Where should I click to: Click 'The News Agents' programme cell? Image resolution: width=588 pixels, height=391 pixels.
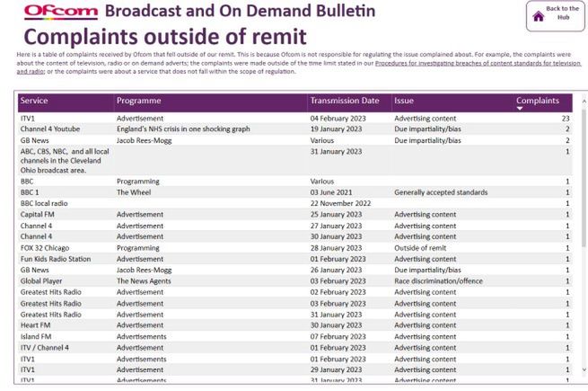point(144,281)
